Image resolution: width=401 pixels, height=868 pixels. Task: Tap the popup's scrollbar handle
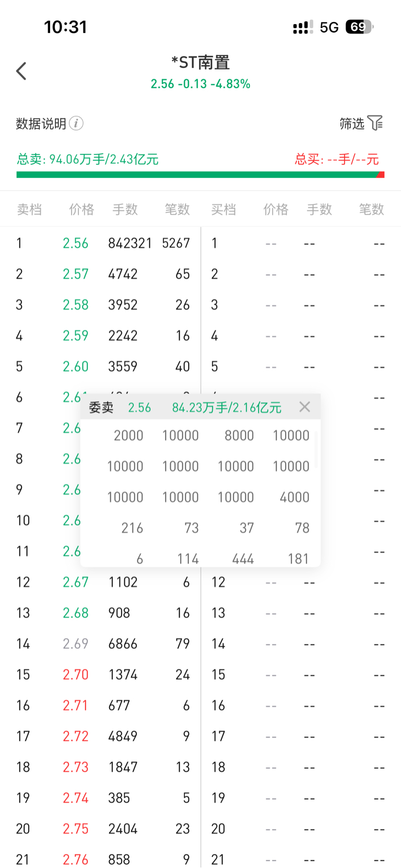pos(316,449)
